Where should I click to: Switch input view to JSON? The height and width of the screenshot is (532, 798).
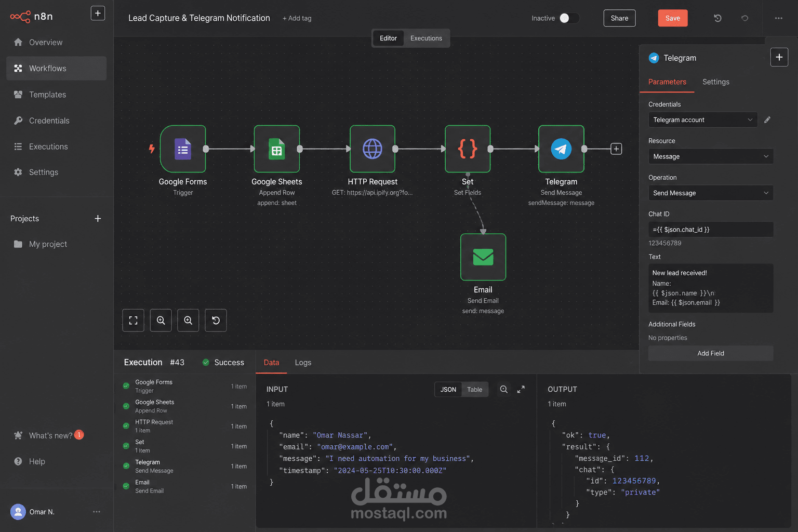(448, 390)
